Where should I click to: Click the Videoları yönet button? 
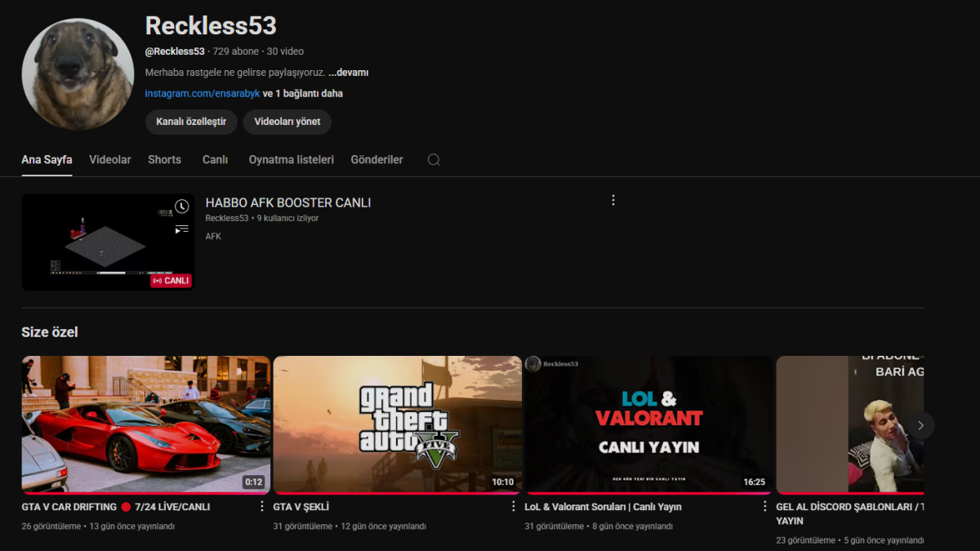coord(287,122)
